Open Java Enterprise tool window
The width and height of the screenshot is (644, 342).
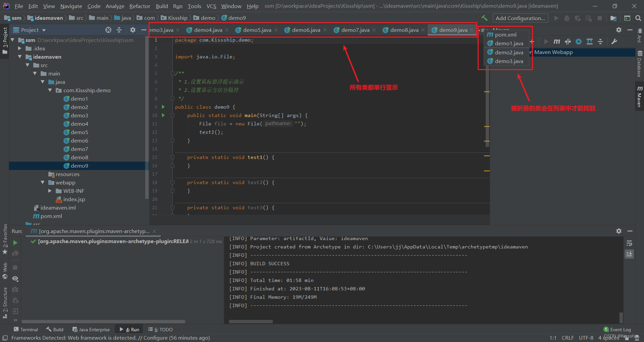coord(91,330)
